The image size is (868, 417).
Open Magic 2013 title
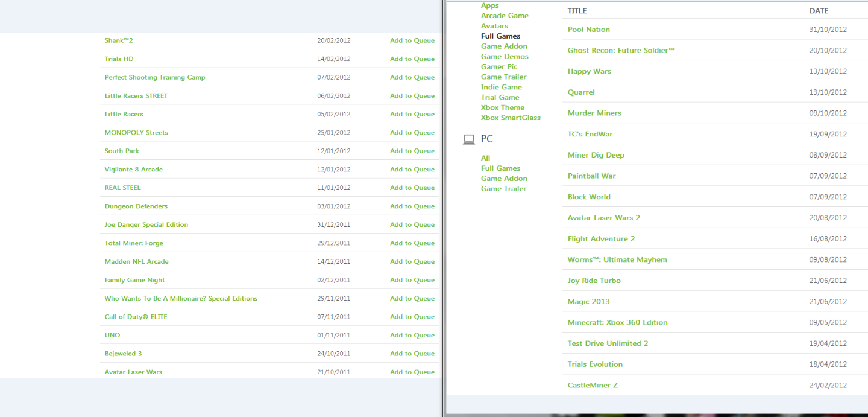pos(588,302)
